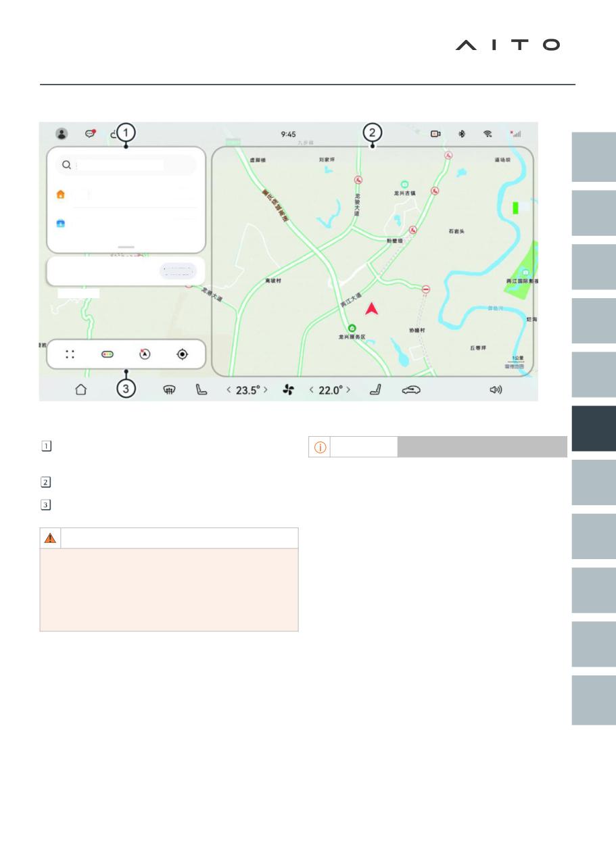Viewport: 616px width, 862px height.
Task: Open the vehicle settings car icon
Action: 411,389
